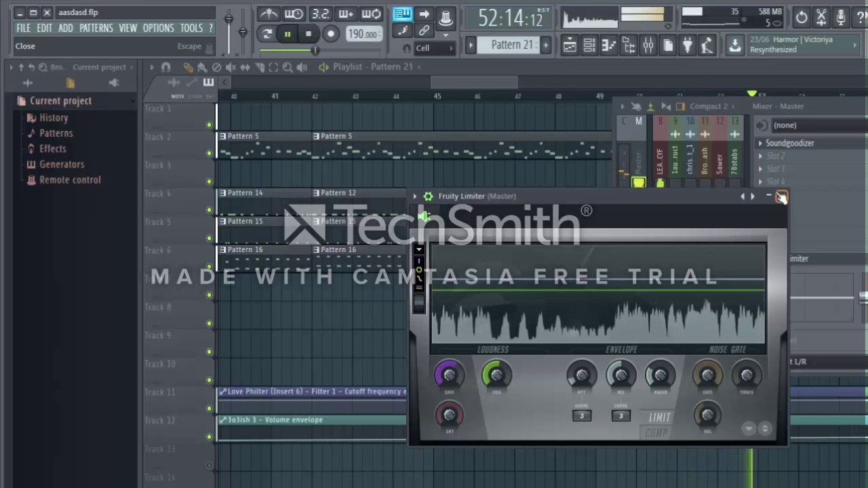The height and width of the screenshot is (488, 868).
Task: Click the step edit arrow icon
Action: [424, 14]
